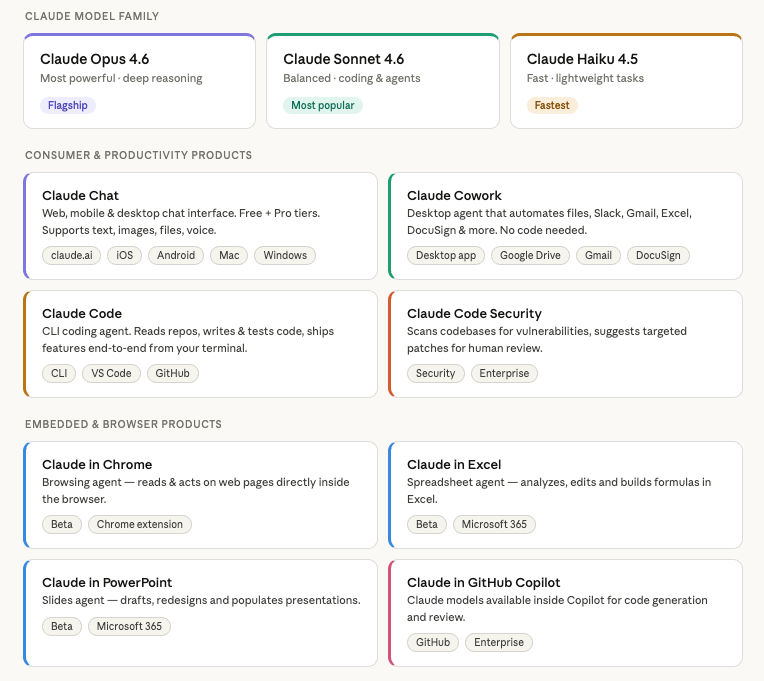Open the Claude Chat heading
764x681 pixels.
80,195
